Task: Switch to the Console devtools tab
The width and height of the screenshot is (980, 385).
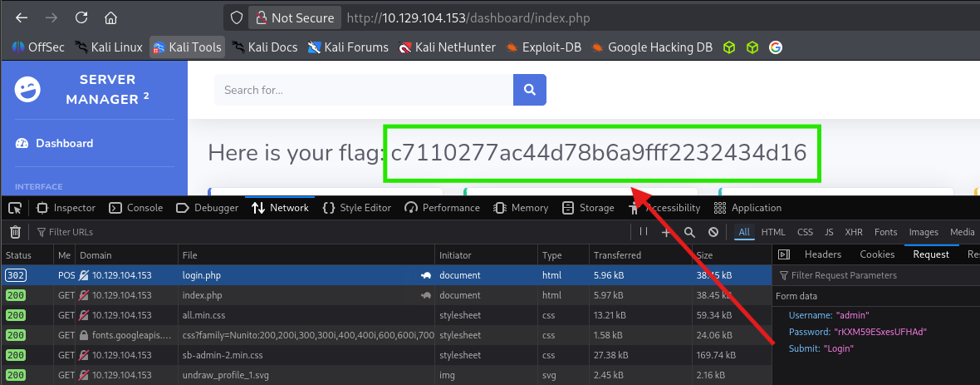Action: (136, 208)
